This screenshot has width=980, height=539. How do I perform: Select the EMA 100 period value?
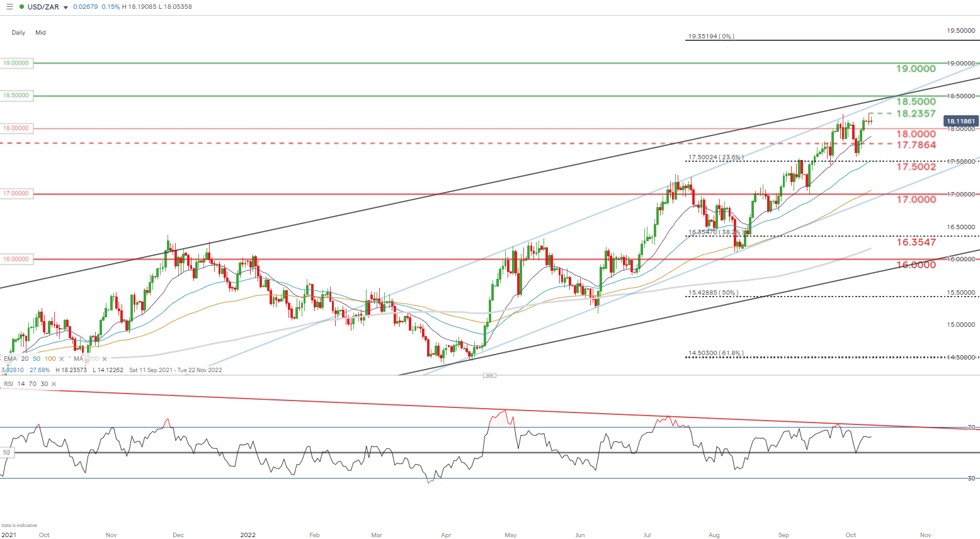(50, 359)
